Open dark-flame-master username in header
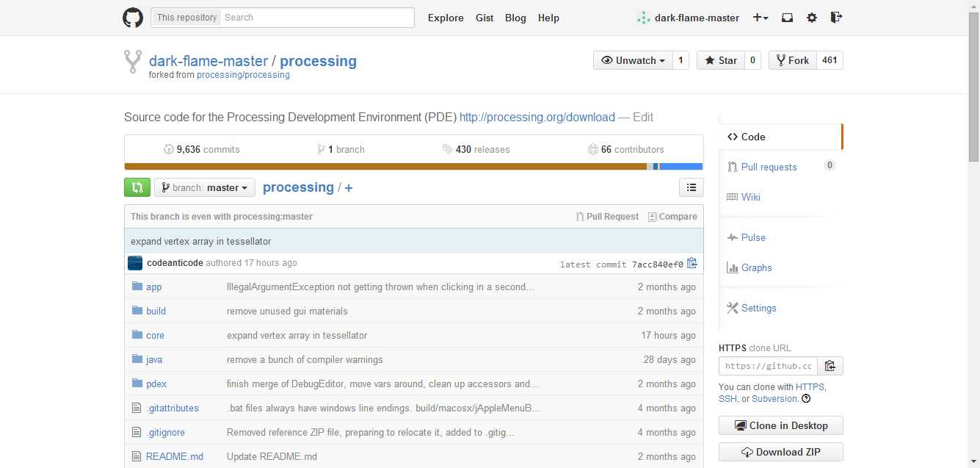The image size is (980, 468). 697,18
